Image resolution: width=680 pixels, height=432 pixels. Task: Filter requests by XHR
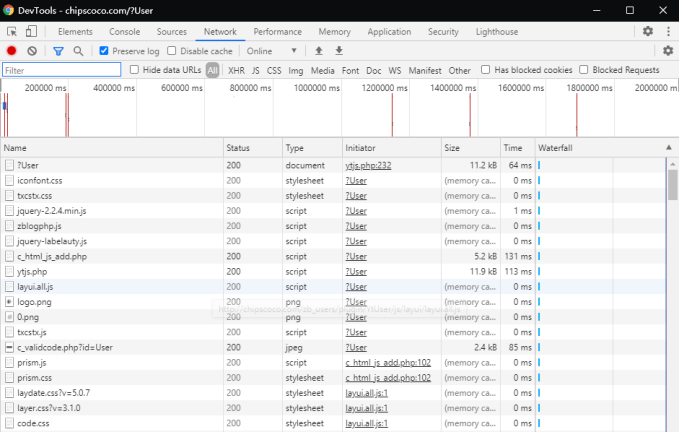click(x=236, y=70)
